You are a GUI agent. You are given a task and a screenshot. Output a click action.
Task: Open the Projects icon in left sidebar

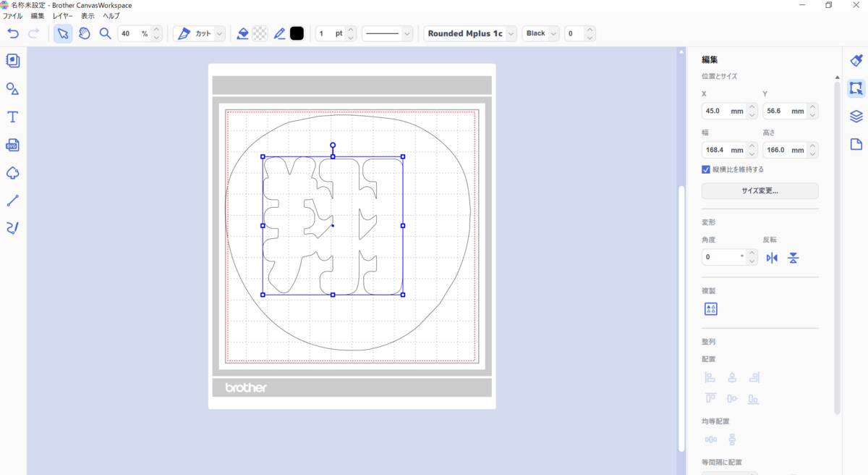tap(12, 61)
